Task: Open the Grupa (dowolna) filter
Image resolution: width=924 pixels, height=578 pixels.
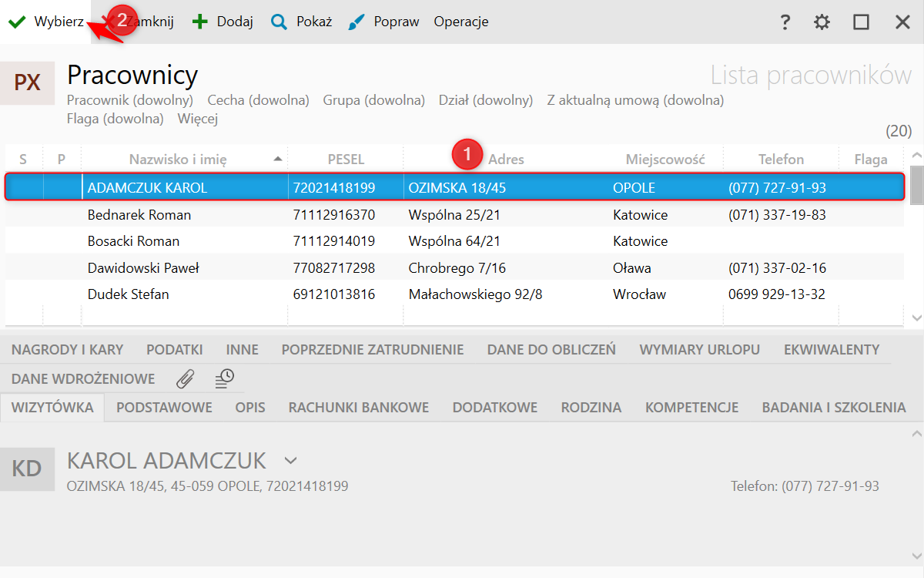Action: point(374,99)
